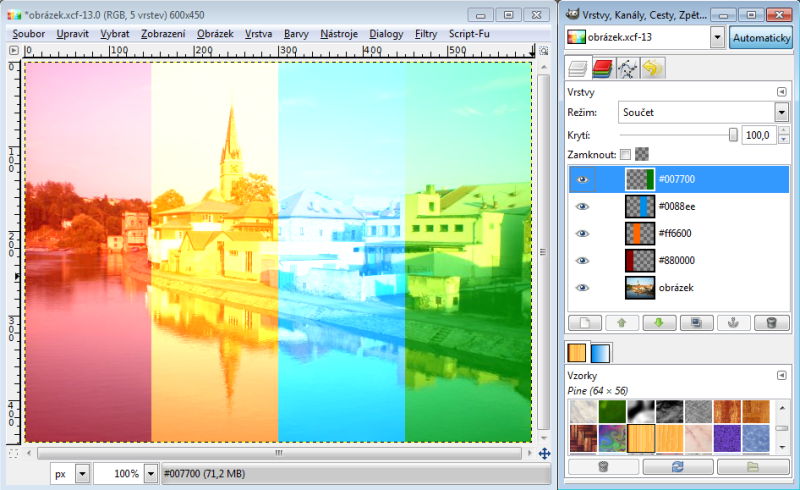The image size is (800, 490).
Task: Open the Soubor menu
Action: 29,34
